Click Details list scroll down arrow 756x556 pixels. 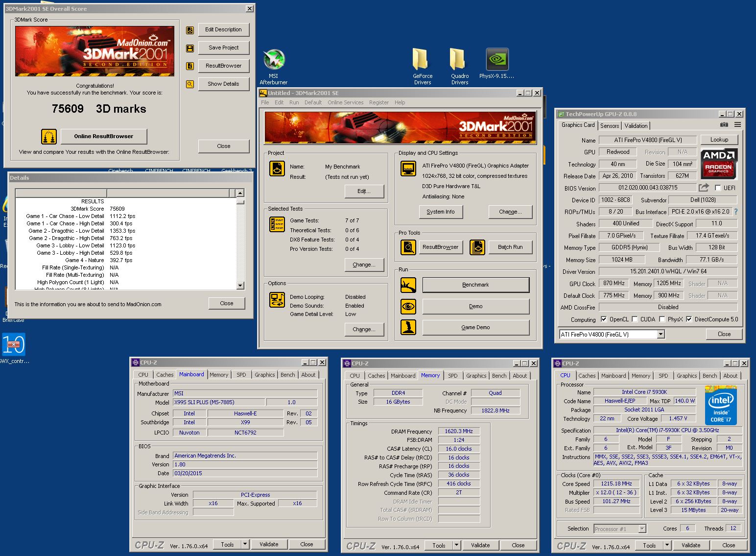click(240, 286)
